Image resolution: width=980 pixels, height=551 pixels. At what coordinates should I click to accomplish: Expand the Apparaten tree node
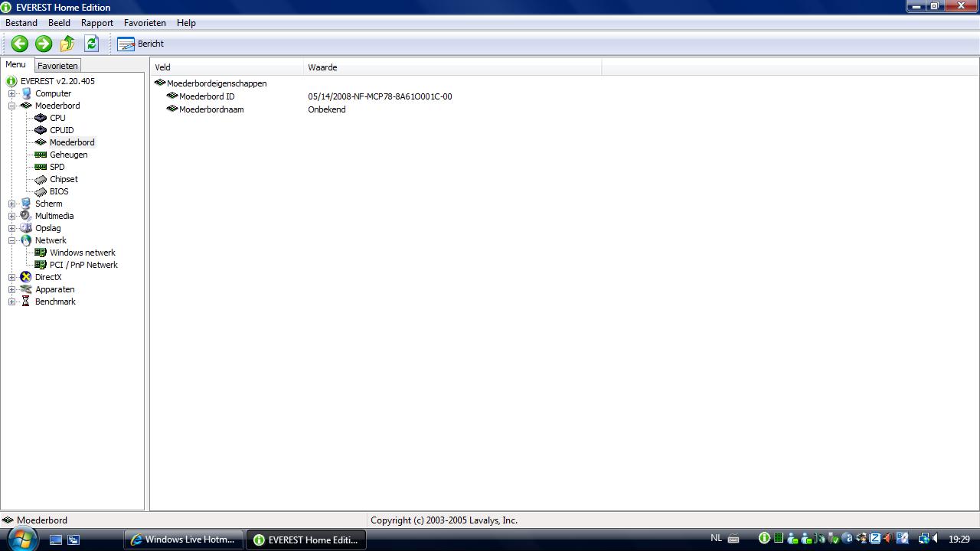[x=11, y=289]
